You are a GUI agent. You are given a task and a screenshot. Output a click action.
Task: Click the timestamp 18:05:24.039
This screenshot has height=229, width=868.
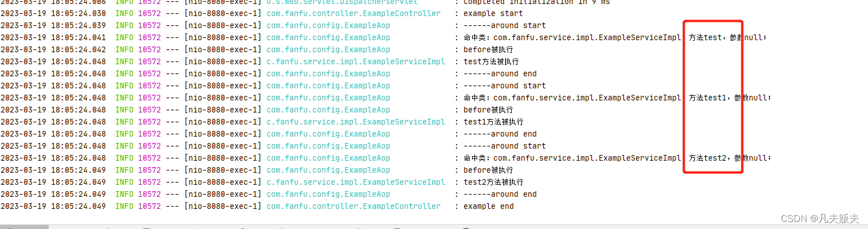(x=77, y=25)
